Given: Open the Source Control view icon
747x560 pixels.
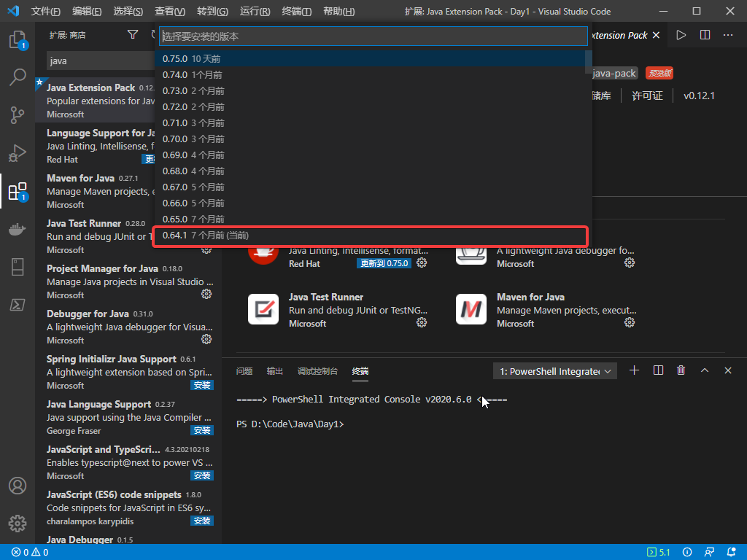Looking at the screenshot, I should pyautogui.click(x=18, y=114).
